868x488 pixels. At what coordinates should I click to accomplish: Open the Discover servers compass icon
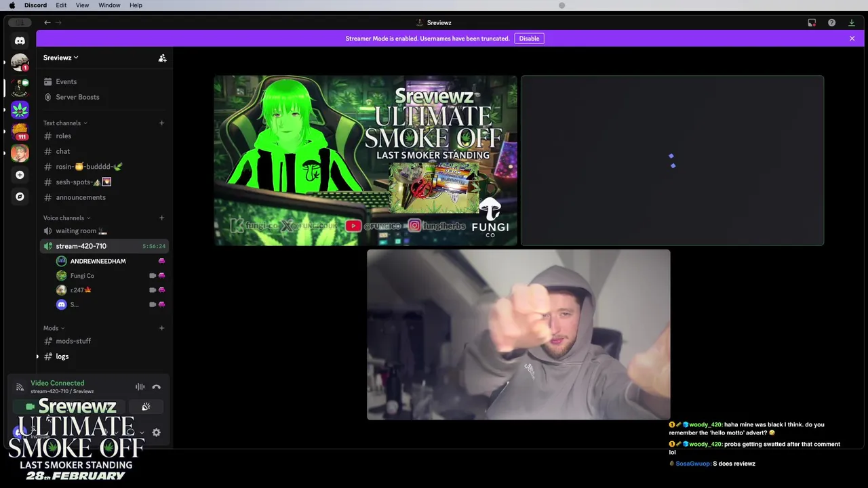click(20, 197)
